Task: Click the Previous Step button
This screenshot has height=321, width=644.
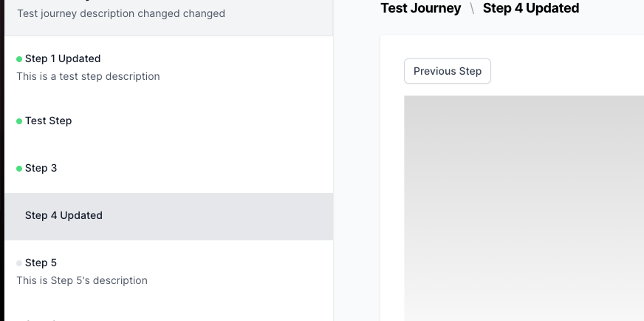Action: [448, 71]
